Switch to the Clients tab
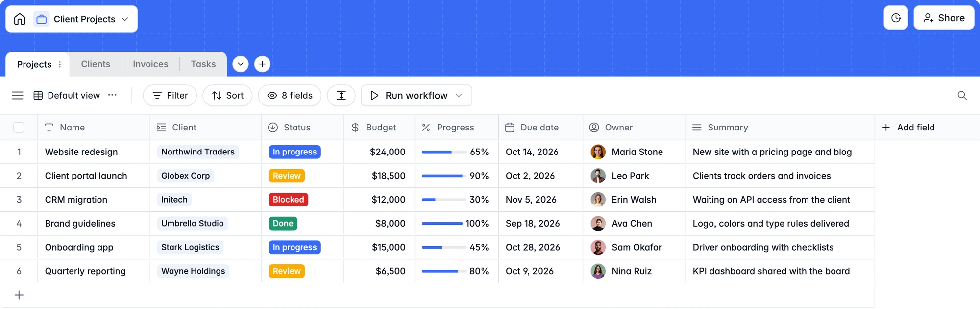This screenshot has width=980, height=309. (96, 64)
